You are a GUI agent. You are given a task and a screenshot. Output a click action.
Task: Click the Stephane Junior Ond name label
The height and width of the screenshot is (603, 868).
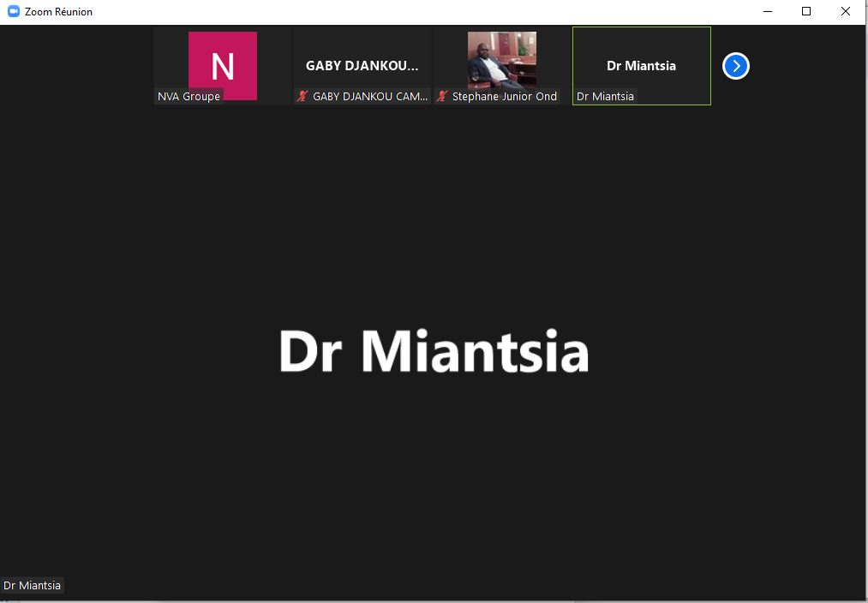(505, 96)
